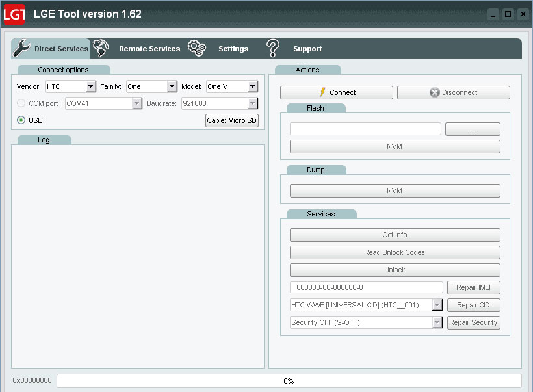Click the Disconnect button
This screenshot has height=392, width=533.
point(454,92)
